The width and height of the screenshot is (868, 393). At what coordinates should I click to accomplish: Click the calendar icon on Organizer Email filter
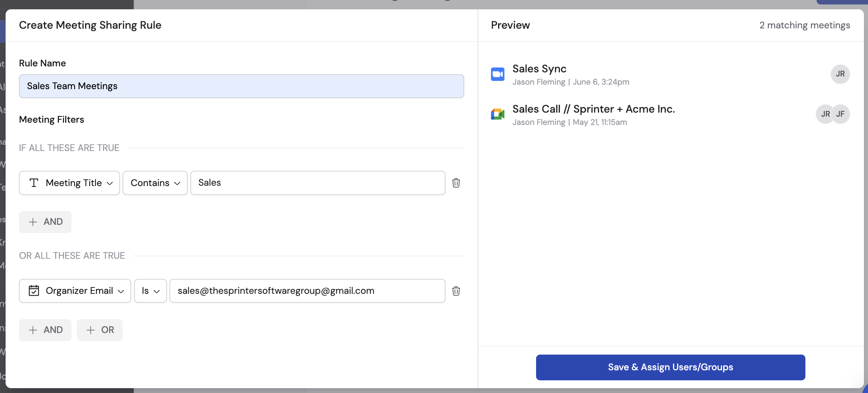click(x=34, y=291)
